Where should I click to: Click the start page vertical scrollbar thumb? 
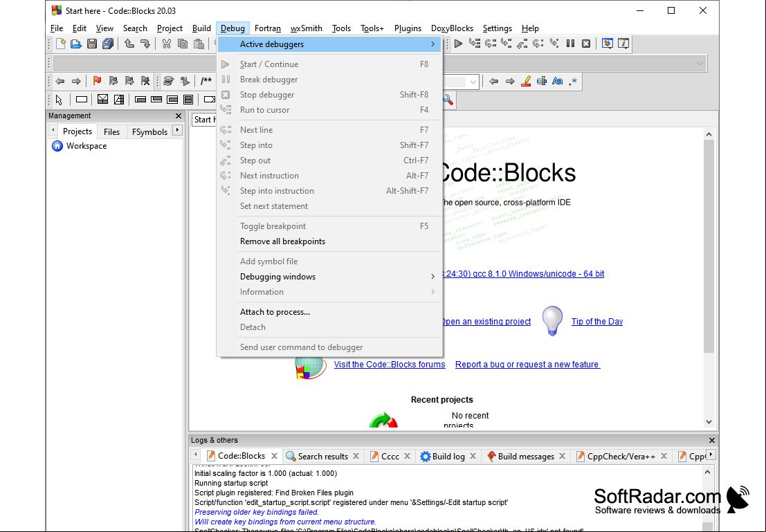pyautogui.click(x=709, y=246)
